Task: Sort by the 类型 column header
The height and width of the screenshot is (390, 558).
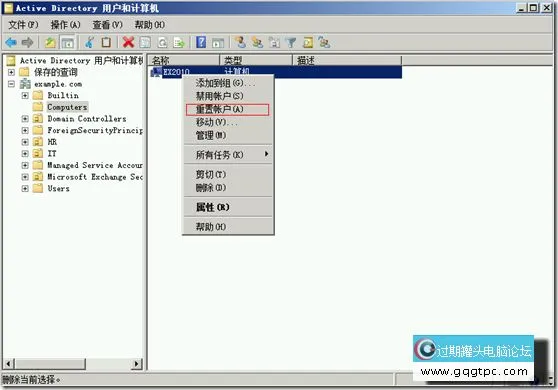Action: point(256,60)
